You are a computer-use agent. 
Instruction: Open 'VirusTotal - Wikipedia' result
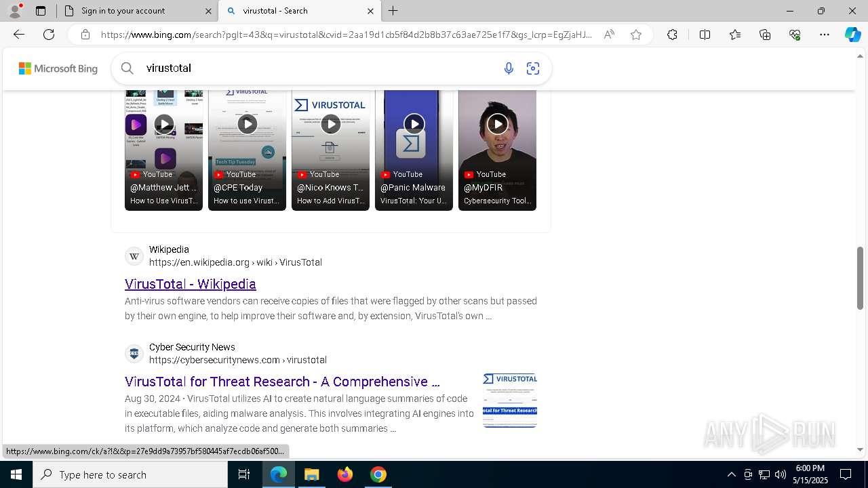coord(191,284)
